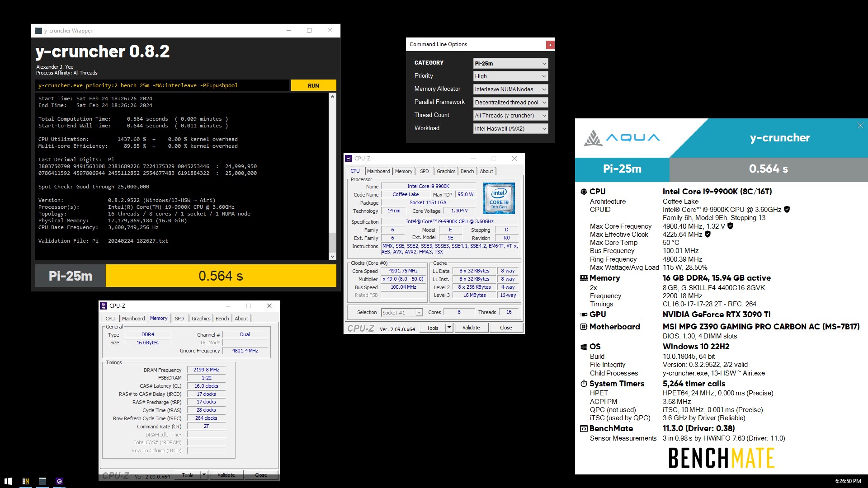Click the yellow 0.564 s result bar
The width and height of the screenshot is (868, 488).
[221, 276]
